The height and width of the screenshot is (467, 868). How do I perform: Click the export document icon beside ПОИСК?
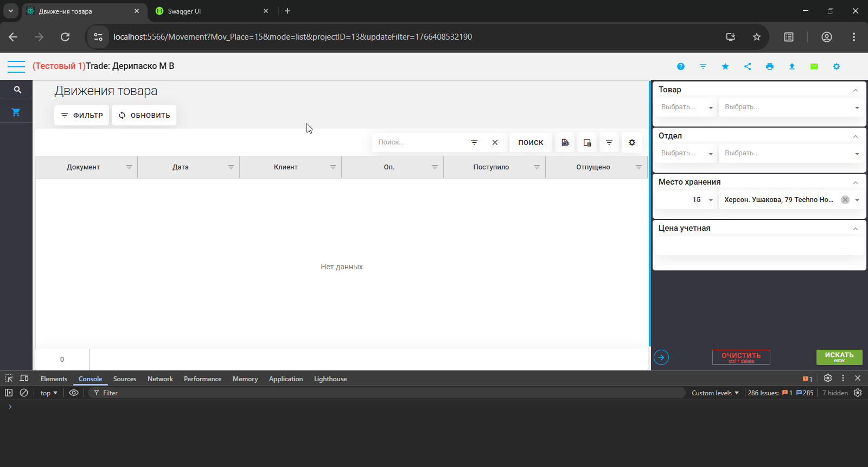pyautogui.click(x=565, y=142)
